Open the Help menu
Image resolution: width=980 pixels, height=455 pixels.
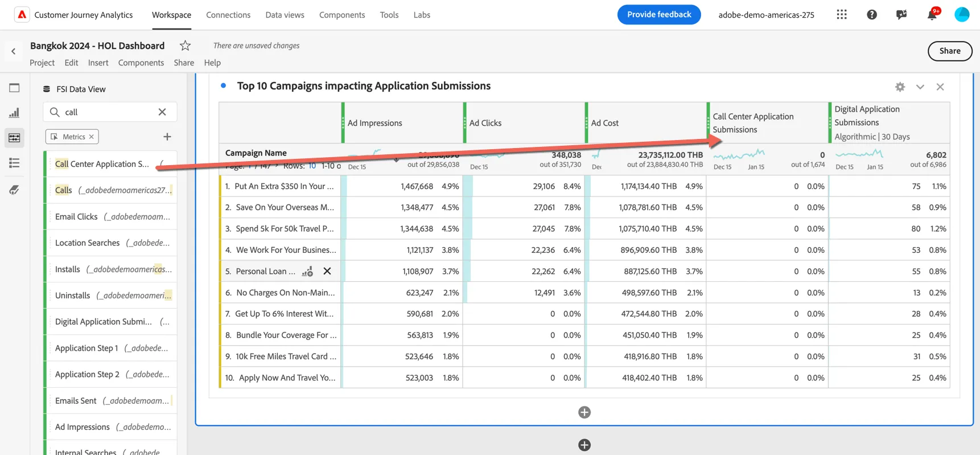[212, 63]
